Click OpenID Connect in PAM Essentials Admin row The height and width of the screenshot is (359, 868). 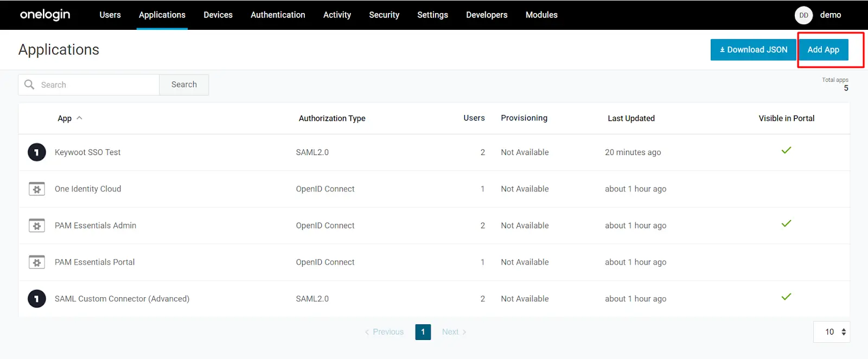[325, 226]
